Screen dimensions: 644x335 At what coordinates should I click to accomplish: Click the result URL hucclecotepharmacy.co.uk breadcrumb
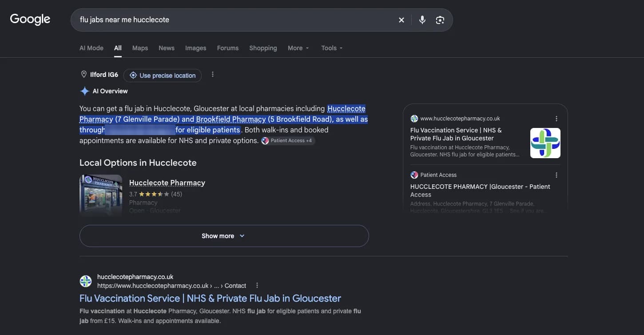pos(171,286)
